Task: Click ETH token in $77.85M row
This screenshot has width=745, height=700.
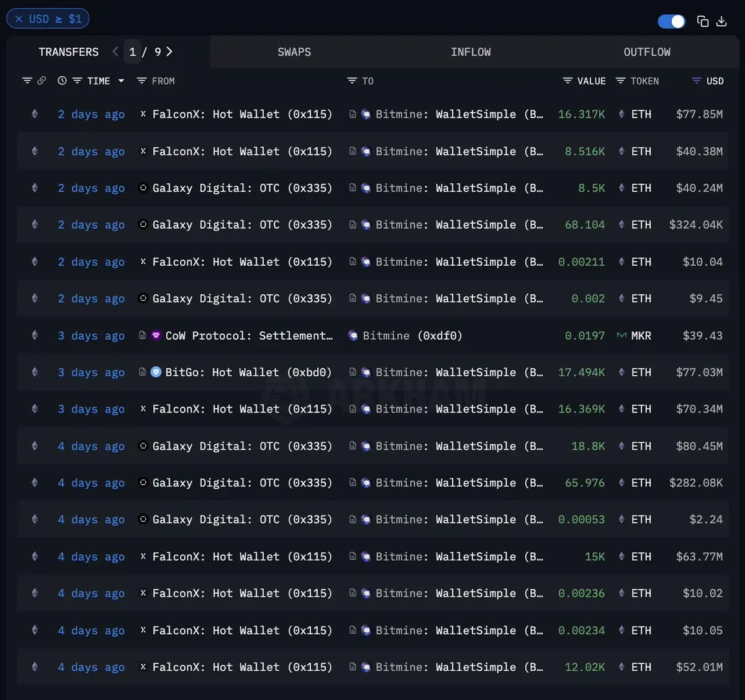Action: [x=641, y=114]
